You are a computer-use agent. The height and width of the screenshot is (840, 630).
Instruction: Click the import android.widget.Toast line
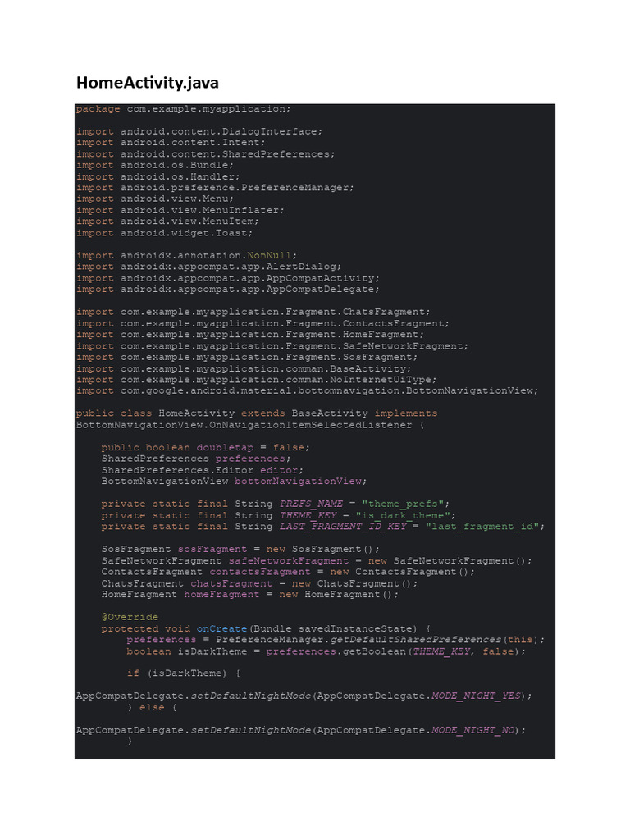(x=164, y=233)
